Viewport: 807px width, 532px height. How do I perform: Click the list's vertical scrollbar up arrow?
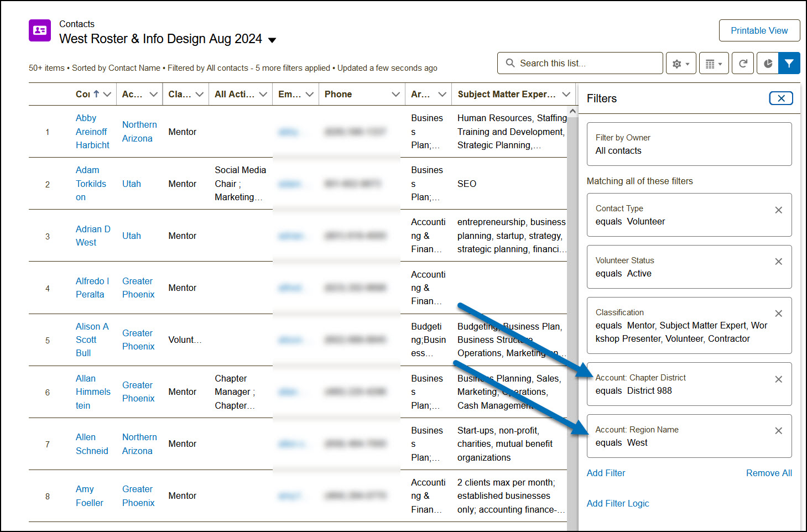coord(572,111)
